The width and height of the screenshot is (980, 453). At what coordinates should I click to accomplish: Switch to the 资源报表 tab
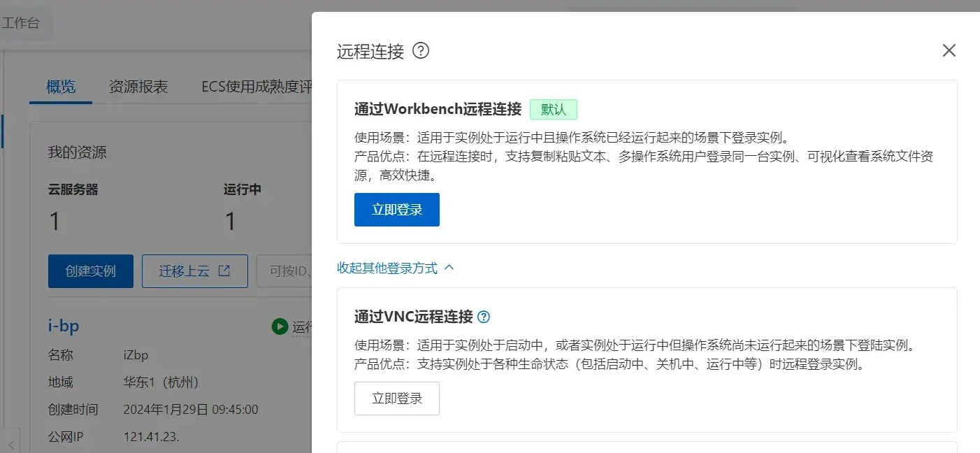[x=138, y=87]
